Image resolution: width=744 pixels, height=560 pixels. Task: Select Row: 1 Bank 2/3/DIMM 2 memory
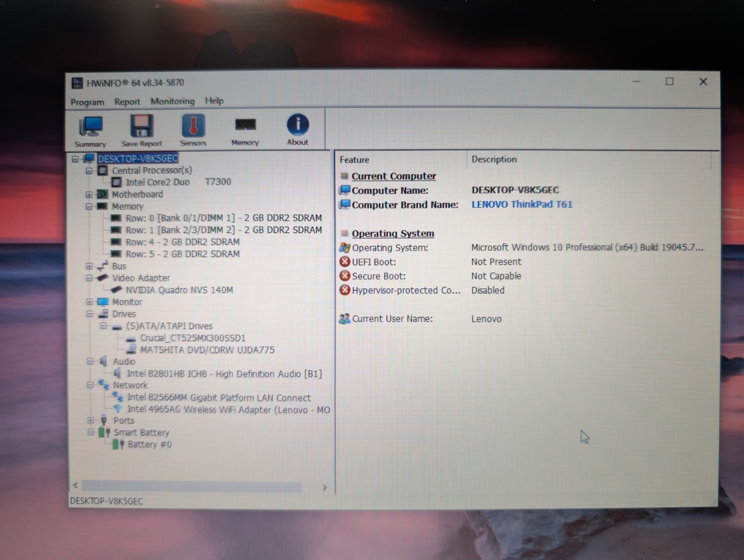pyautogui.click(x=224, y=230)
